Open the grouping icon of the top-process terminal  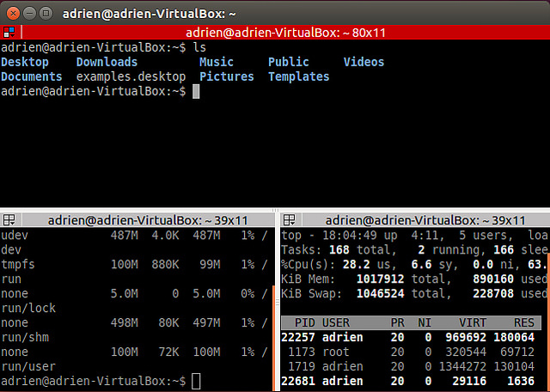(x=289, y=219)
